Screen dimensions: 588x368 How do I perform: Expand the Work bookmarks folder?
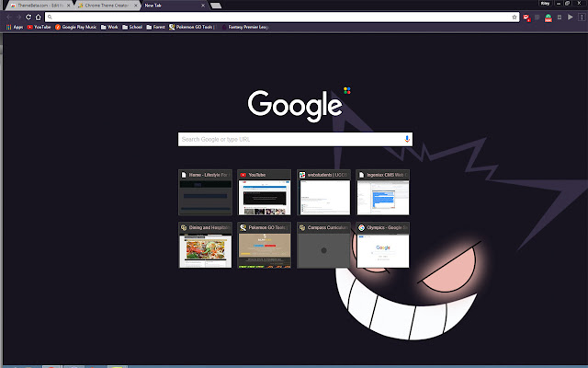tap(109, 27)
